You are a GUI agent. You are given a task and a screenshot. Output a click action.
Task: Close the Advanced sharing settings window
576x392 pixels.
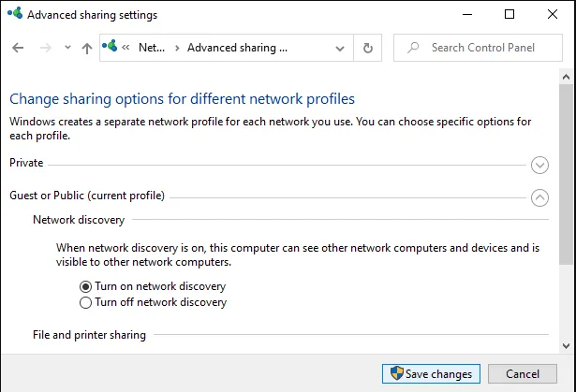(x=553, y=14)
